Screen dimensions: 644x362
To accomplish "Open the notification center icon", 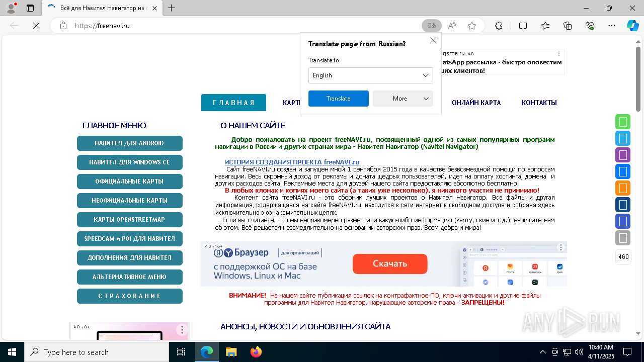I will (627, 352).
